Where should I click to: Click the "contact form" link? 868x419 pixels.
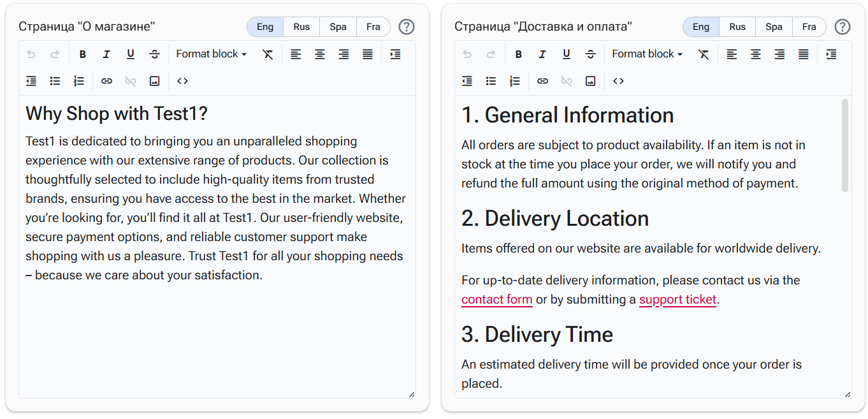tap(496, 300)
